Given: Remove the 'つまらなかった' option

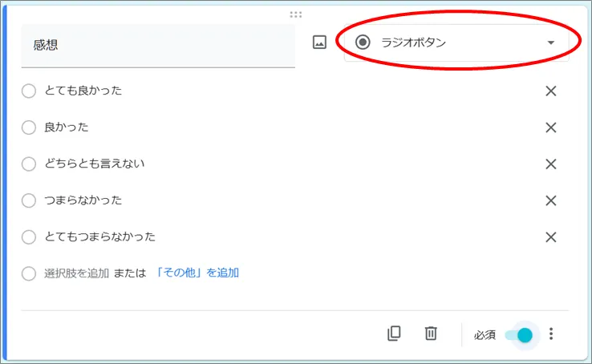Looking at the screenshot, I should tap(551, 200).
